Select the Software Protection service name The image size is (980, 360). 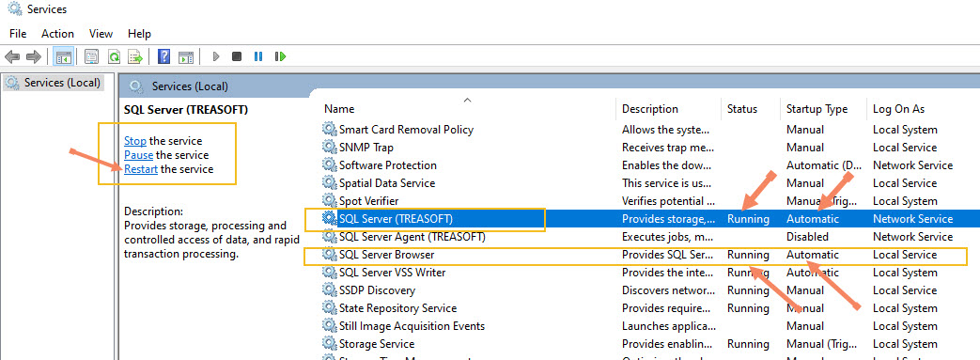coord(387,165)
